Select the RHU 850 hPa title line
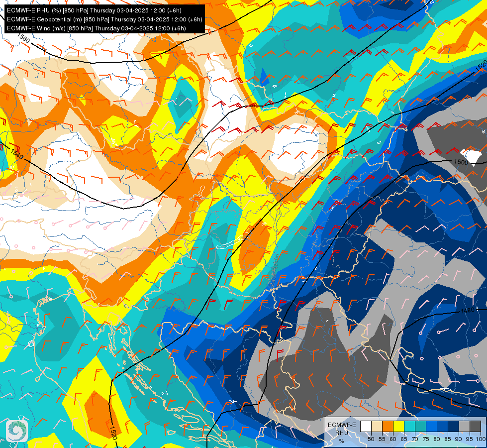Screen dimensions: 487x448 coord(94,10)
